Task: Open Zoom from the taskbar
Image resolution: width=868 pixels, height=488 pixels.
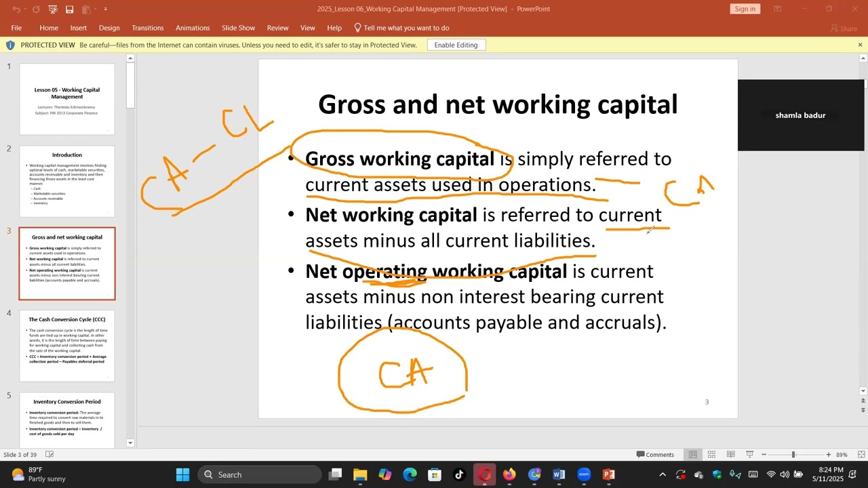Action: 584,474
